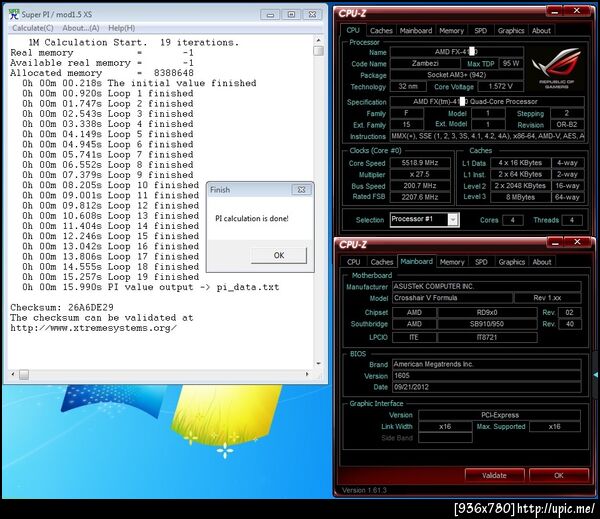600x519 pixels.
Task: Click the Super PI vertical scrollbar thumb
Action: (x=318, y=51)
